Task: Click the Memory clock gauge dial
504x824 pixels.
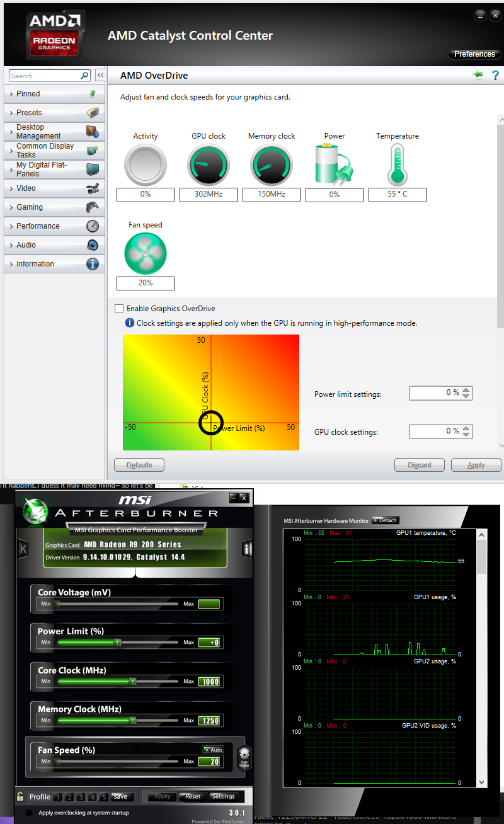Action: pos(272,165)
